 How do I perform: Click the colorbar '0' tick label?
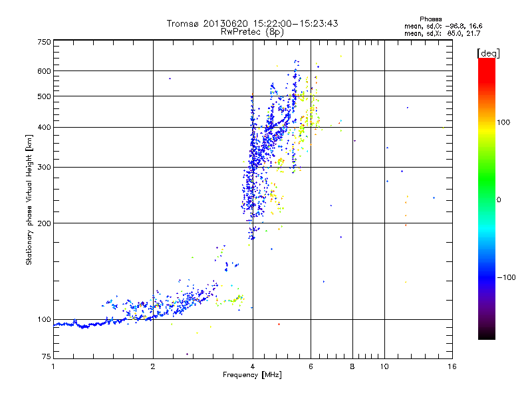coord(499,200)
